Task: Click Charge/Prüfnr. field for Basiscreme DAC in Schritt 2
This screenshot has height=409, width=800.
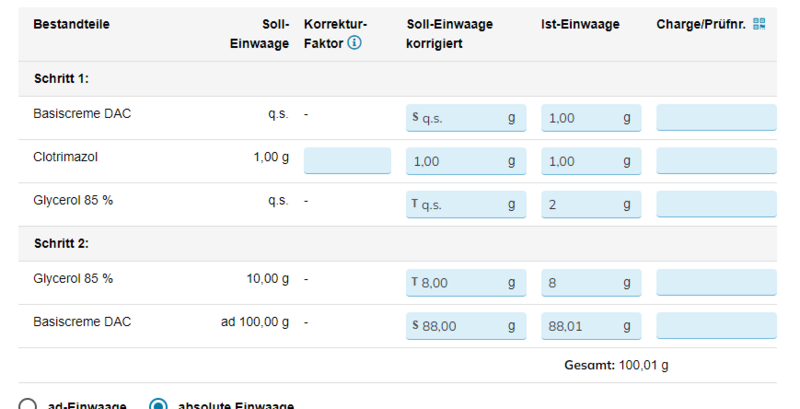Action: tap(716, 325)
